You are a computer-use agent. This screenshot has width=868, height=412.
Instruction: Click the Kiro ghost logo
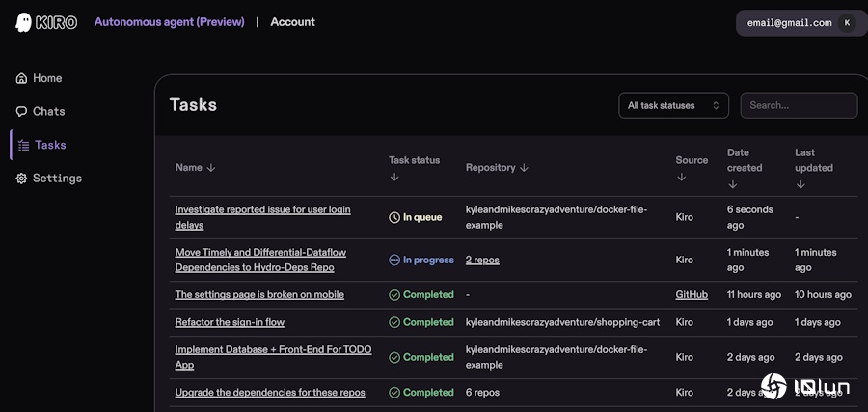(24, 22)
